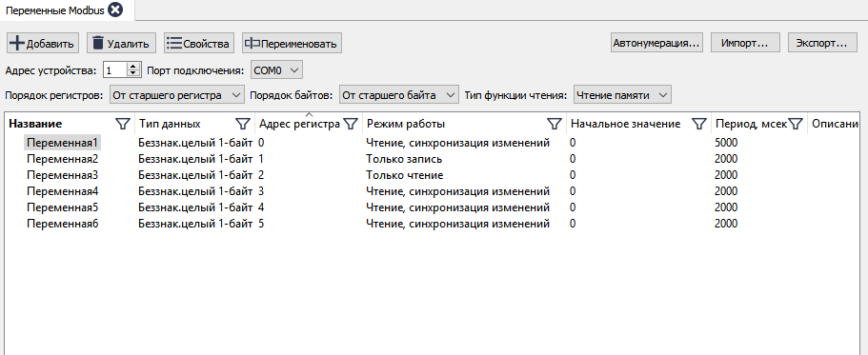
Task: Filter the Начальное значение column
Action: [x=698, y=124]
